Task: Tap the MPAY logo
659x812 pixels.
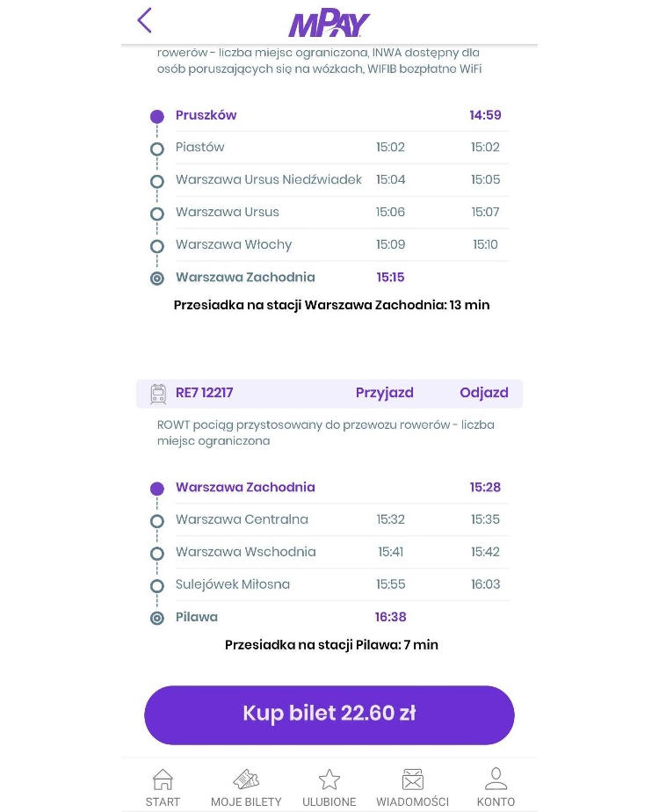Action: [x=329, y=22]
